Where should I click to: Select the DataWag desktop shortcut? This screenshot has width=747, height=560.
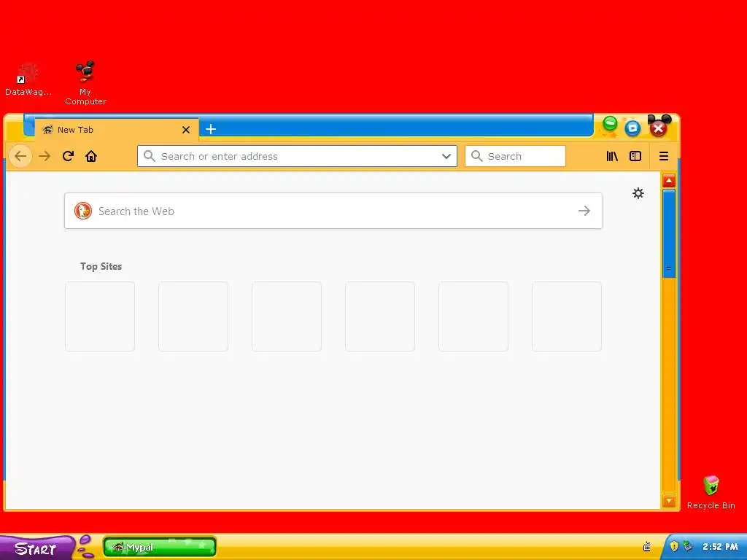click(x=28, y=79)
